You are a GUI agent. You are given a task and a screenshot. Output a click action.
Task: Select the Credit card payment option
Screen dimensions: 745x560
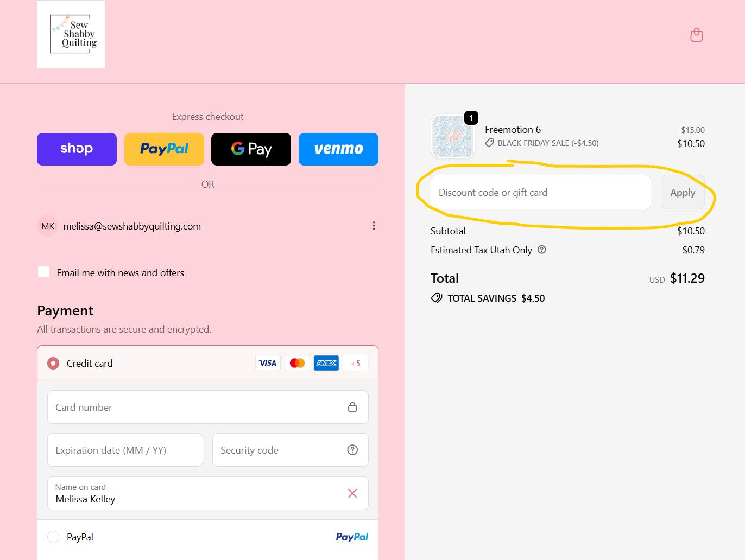click(53, 363)
